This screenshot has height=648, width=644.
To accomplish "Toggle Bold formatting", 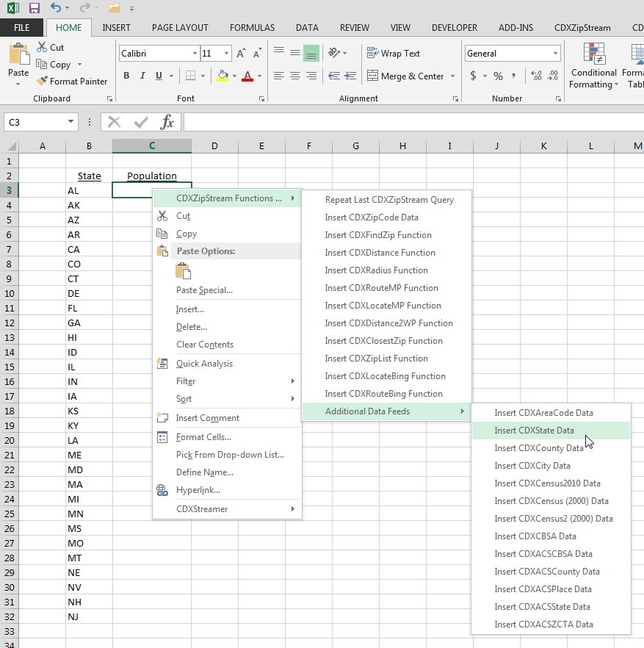I will pos(126,76).
